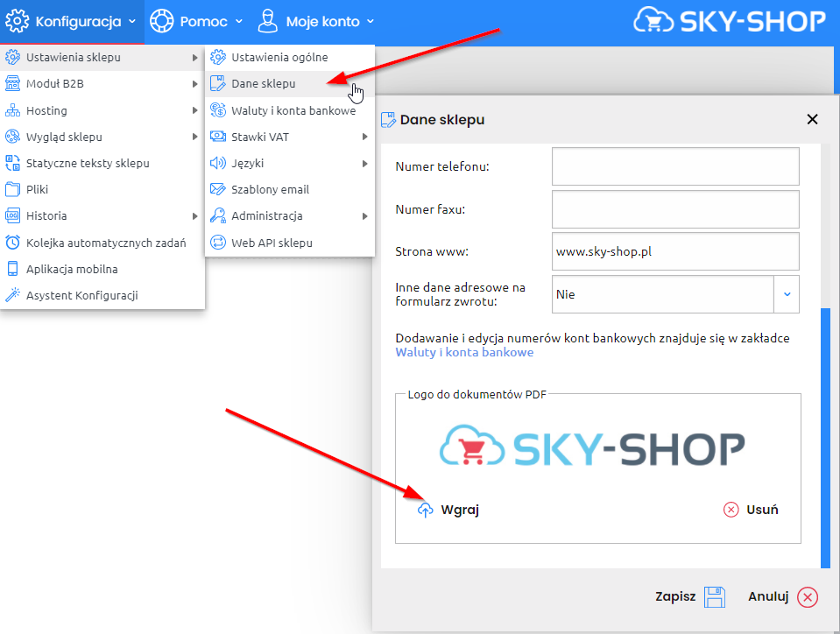This screenshot has height=634, width=840.
Task: Open the Web API sklepu entry
Action: 290,243
